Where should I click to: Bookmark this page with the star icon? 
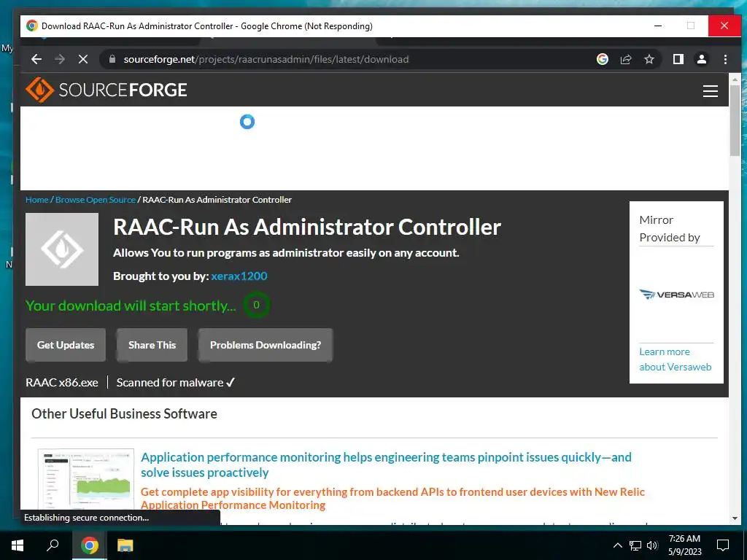tap(649, 59)
